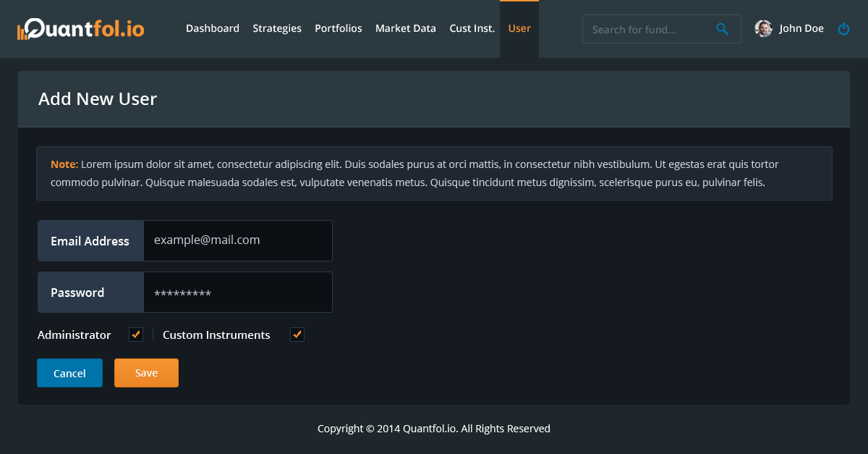Navigate to Market Data
Screen dimensions: 868x454
406,29
